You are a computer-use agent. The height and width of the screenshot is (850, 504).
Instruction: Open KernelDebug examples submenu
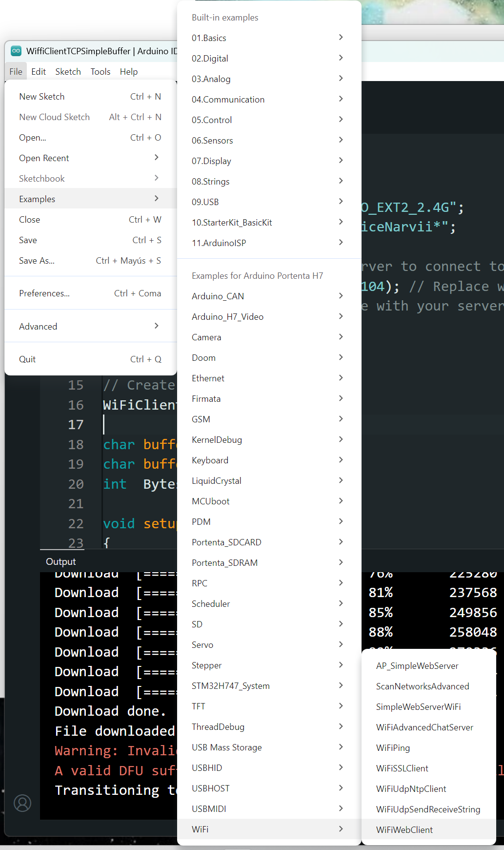tap(269, 440)
